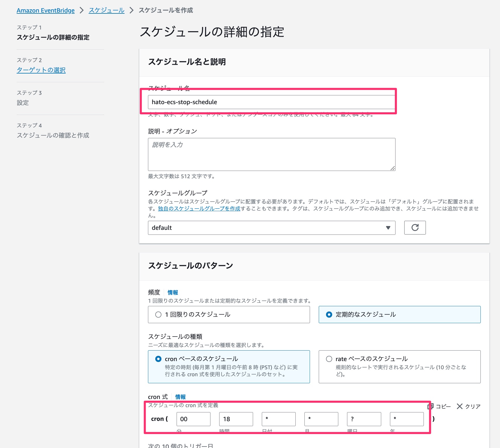Jump to ターゲットの選択 step
500x448 pixels.
[x=41, y=70]
